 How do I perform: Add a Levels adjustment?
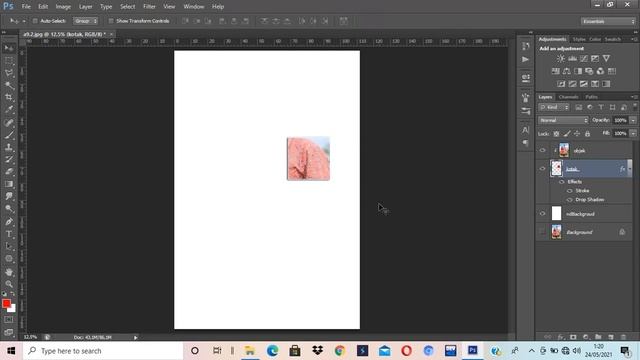click(x=572, y=59)
